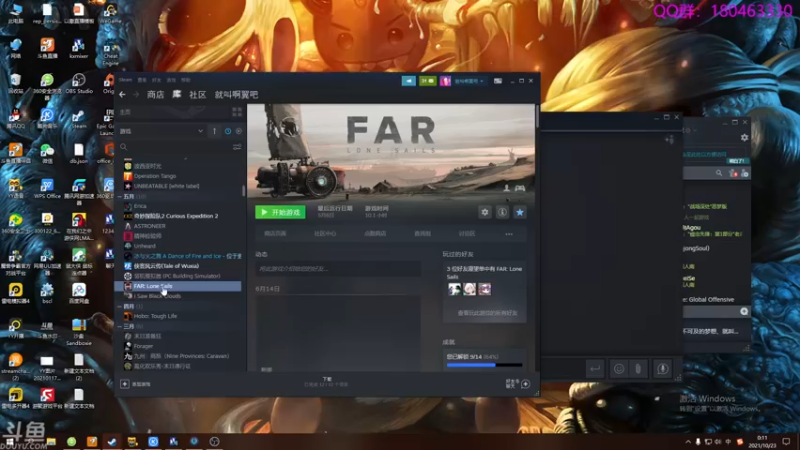This screenshot has width=800, height=450.
Task: Toggle recent activity clock filter
Action: (228, 131)
